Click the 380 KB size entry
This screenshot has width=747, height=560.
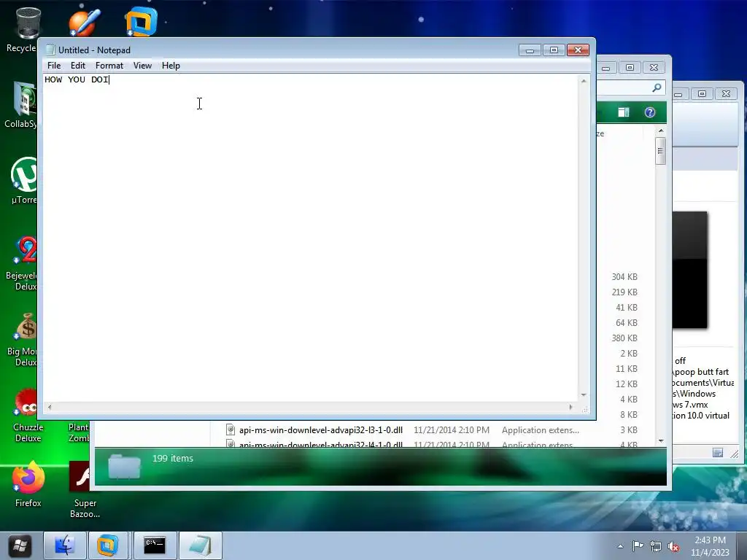point(624,338)
